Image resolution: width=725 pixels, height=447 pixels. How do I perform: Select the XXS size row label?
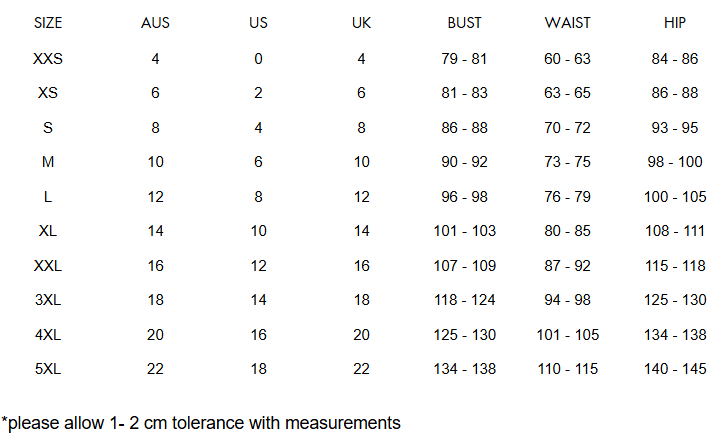[48, 59]
